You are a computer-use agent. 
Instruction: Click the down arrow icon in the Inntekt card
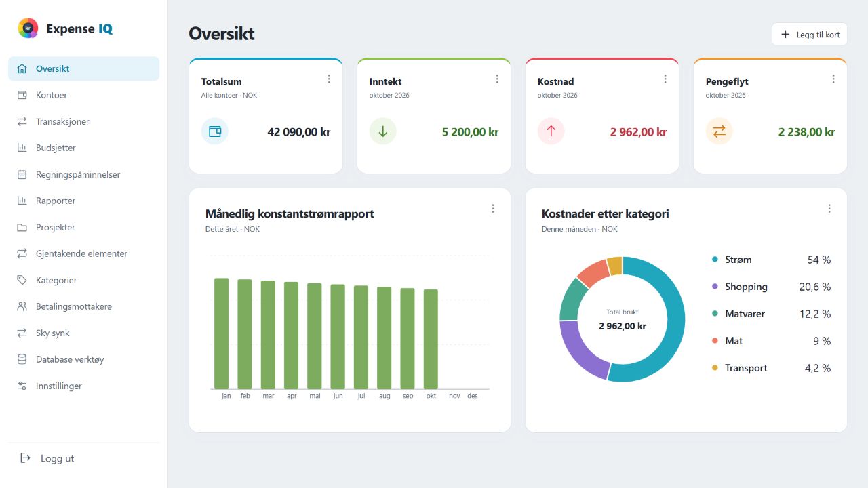click(383, 131)
